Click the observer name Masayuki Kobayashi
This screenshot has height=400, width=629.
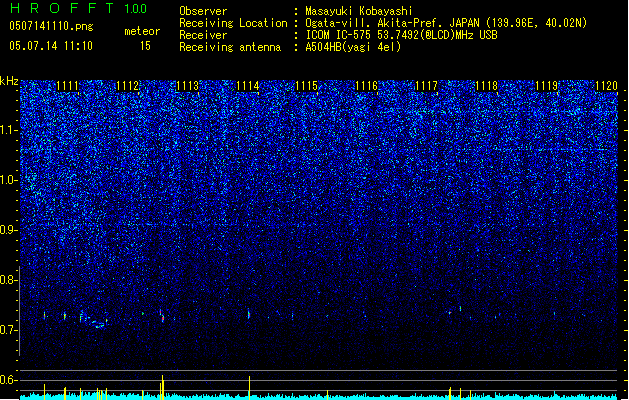(359, 11)
